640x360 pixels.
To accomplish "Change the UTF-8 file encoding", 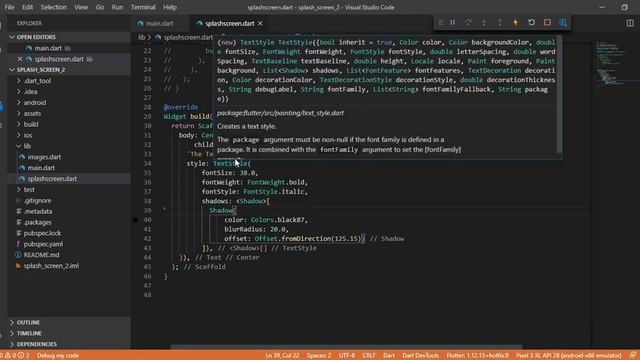I will [347, 356].
